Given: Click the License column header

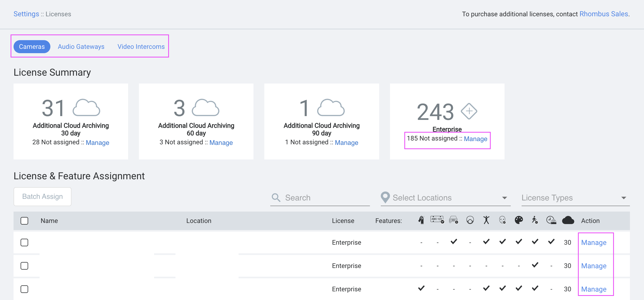Looking at the screenshot, I should pyautogui.click(x=343, y=221).
